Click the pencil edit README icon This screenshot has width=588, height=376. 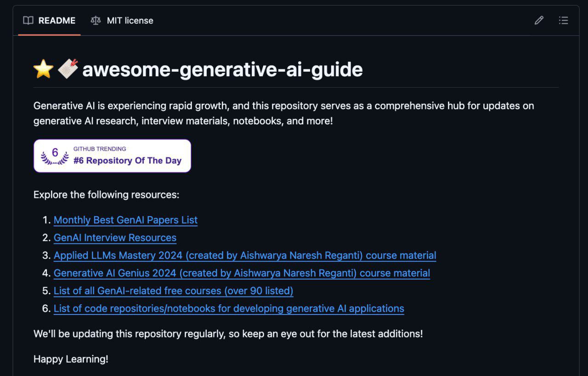click(539, 20)
